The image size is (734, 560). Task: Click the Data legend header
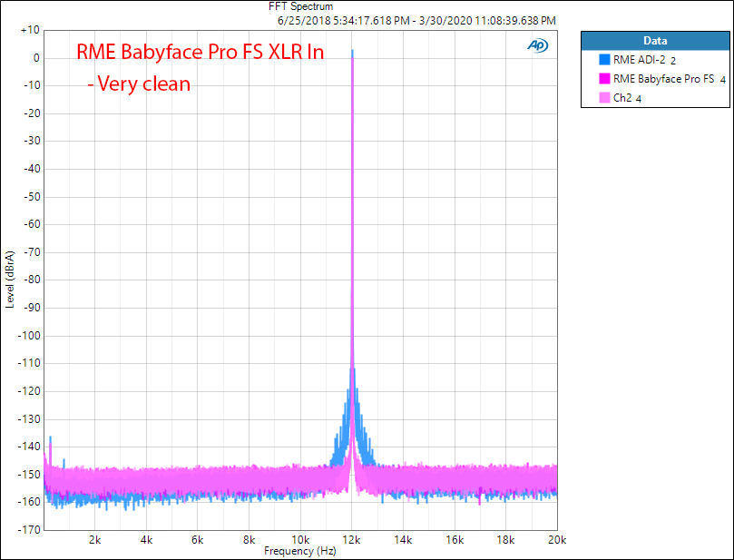click(655, 41)
